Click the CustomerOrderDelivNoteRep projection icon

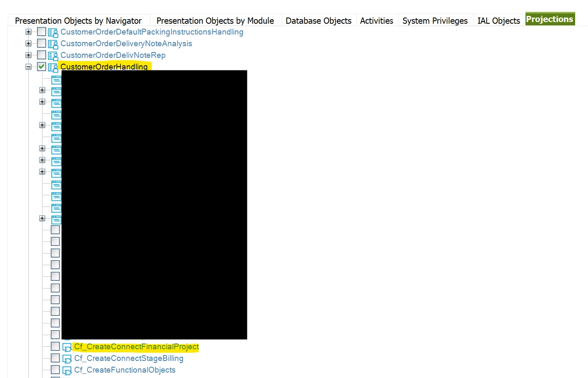tap(53, 56)
